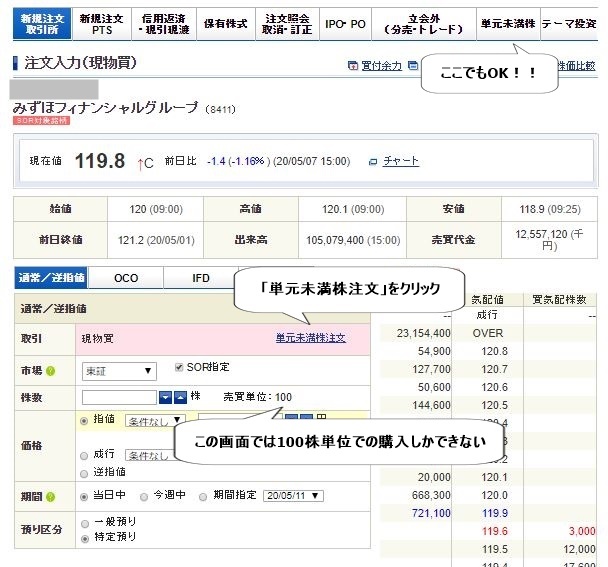The width and height of the screenshot is (608, 567).
Task: Open the チャート link
Action: tap(401, 161)
